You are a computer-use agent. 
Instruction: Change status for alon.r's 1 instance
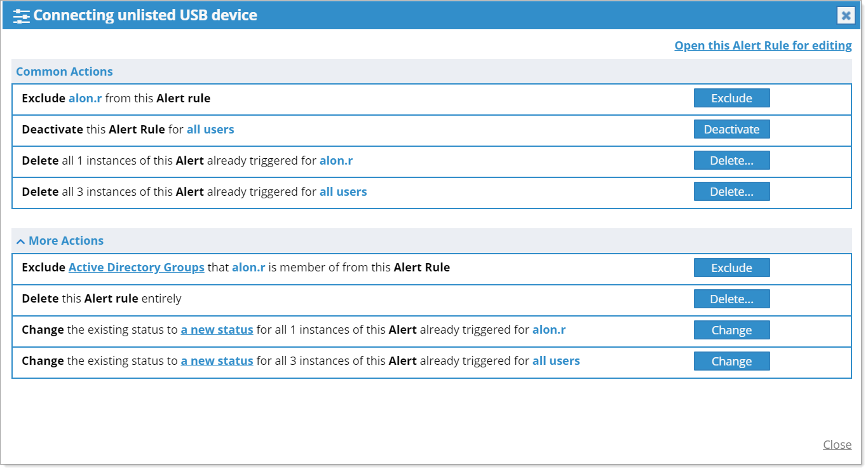[x=731, y=331]
